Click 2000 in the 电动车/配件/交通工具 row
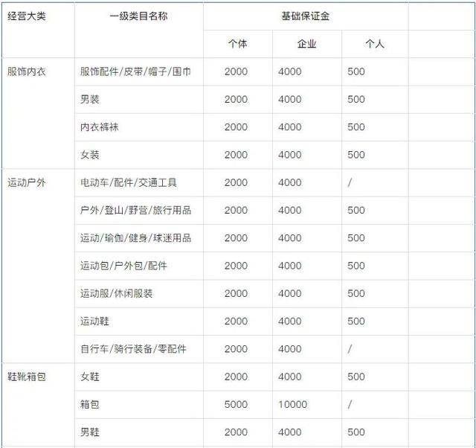Screen dimensions: 476x448 [236, 182]
